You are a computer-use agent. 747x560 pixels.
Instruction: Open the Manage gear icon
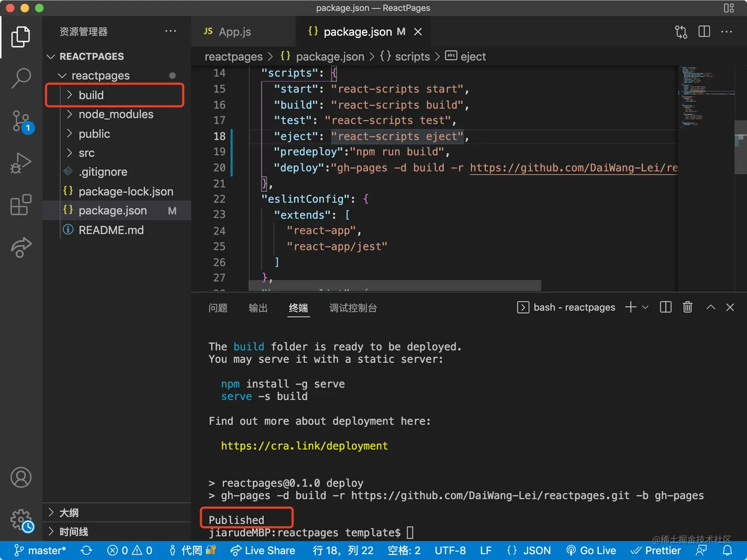click(x=22, y=520)
